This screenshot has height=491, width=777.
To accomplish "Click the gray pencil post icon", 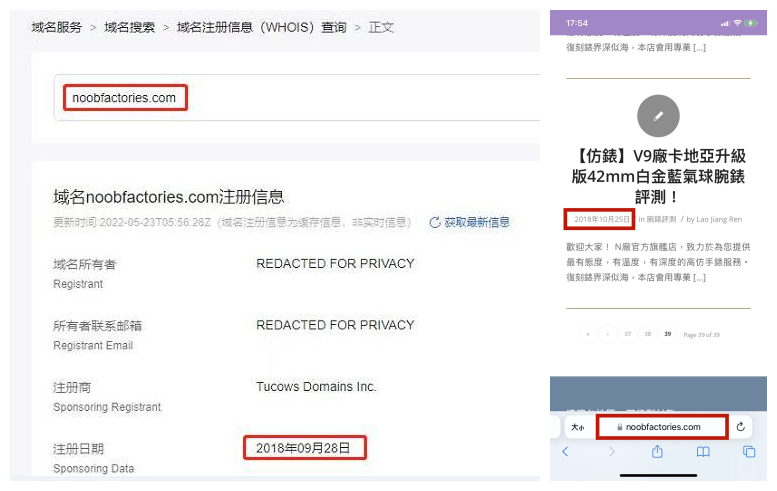I will point(658,116).
